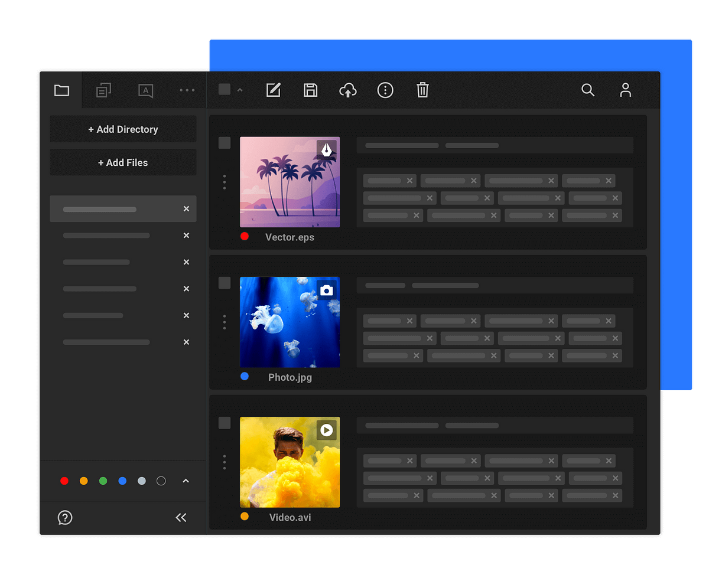Click the pen nib vector type icon
The width and height of the screenshot is (709, 588).
point(326,150)
